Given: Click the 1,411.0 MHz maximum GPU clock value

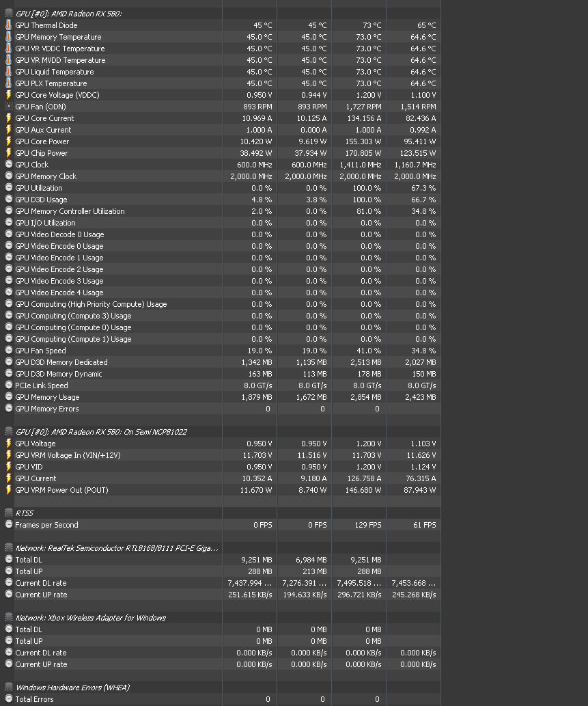Looking at the screenshot, I should pos(361,165).
